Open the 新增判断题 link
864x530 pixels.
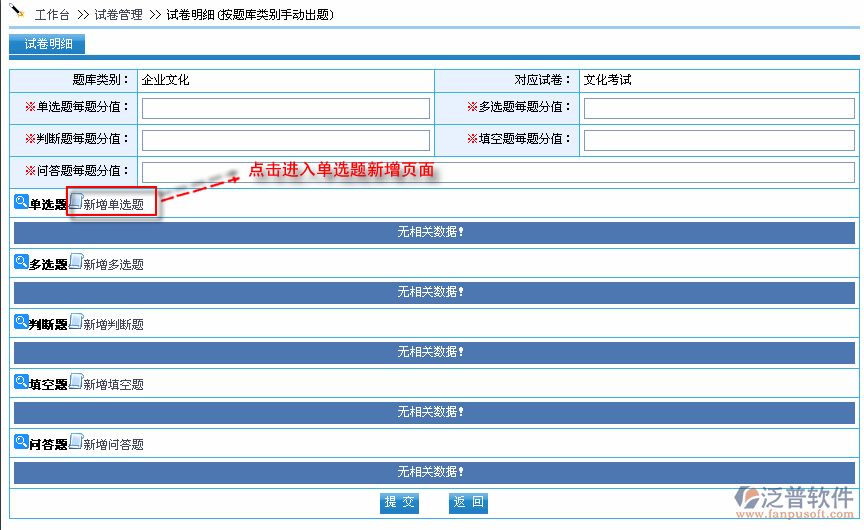114,325
